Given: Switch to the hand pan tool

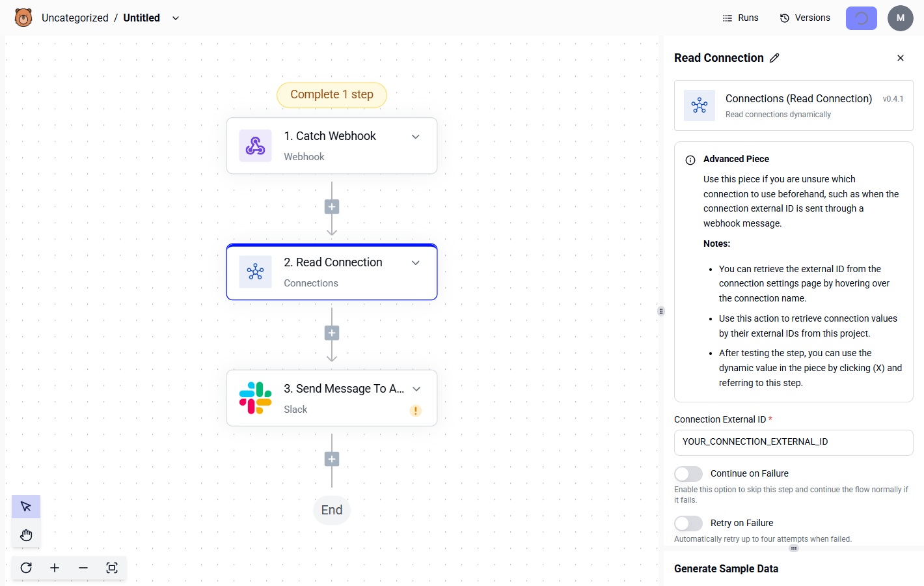Looking at the screenshot, I should pos(26,535).
